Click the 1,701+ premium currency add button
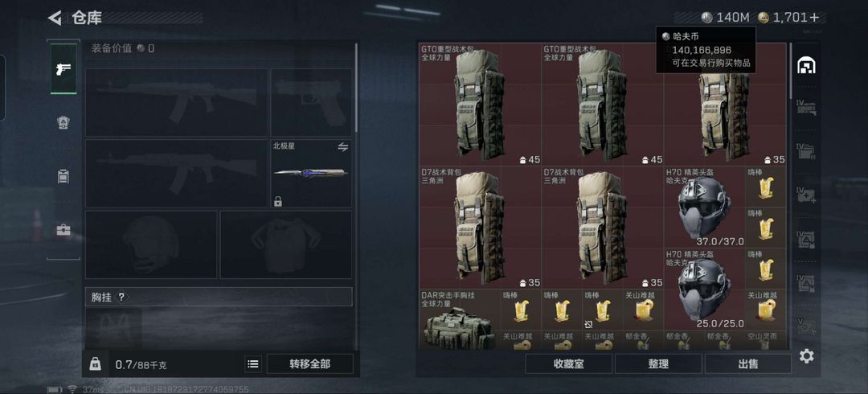The width and height of the screenshot is (868, 394). click(813, 18)
